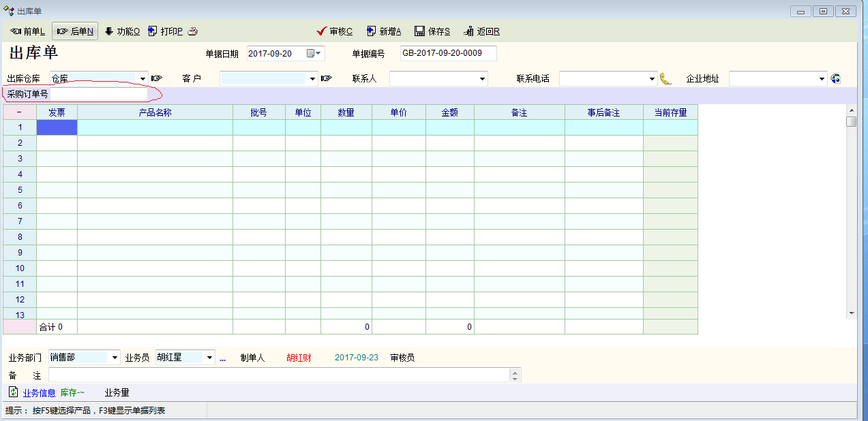Go to previous document with 前单
The width and height of the screenshot is (868, 421).
(28, 31)
